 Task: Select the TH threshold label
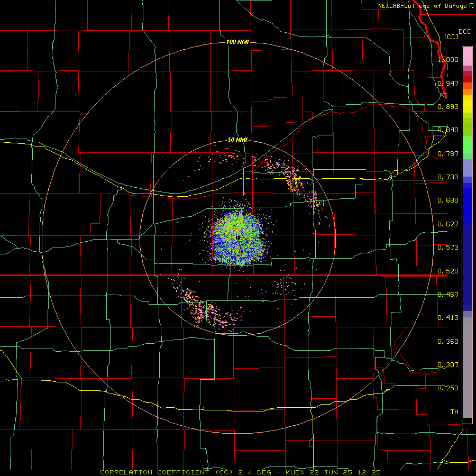(454, 412)
